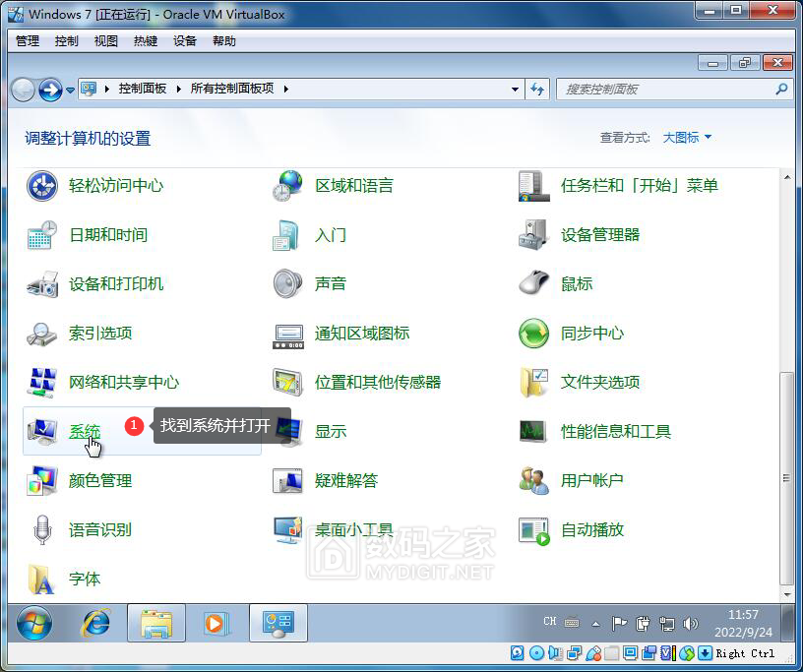
Task: Open 网络和共享中心 link
Action: [124, 383]
